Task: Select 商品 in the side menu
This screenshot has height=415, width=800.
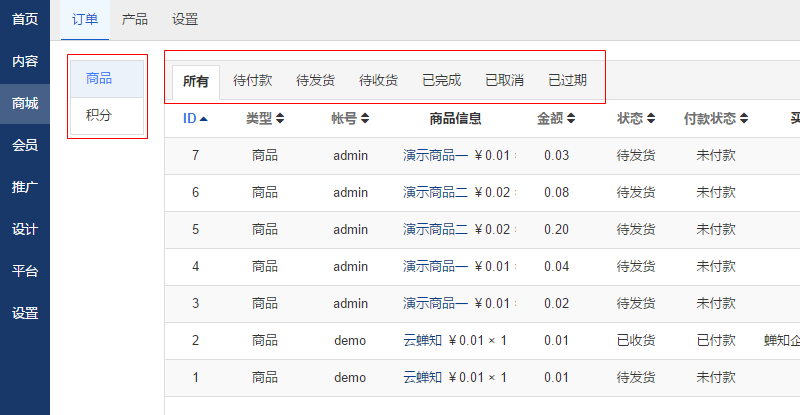Action: 99,78
